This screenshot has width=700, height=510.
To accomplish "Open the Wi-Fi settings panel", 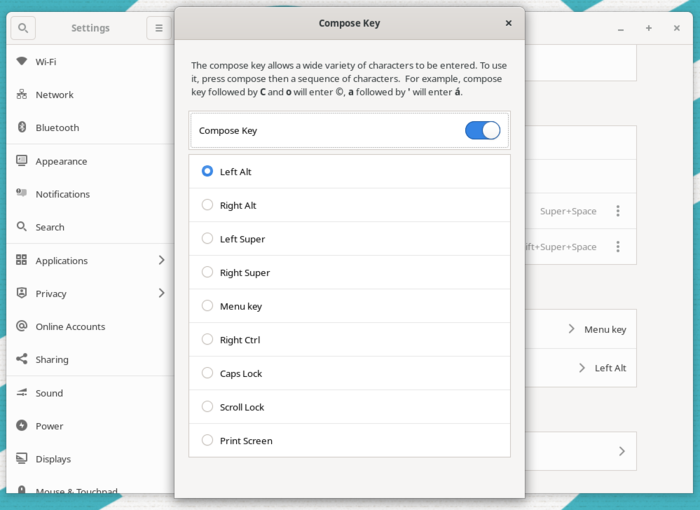I will tap(90, 62).
